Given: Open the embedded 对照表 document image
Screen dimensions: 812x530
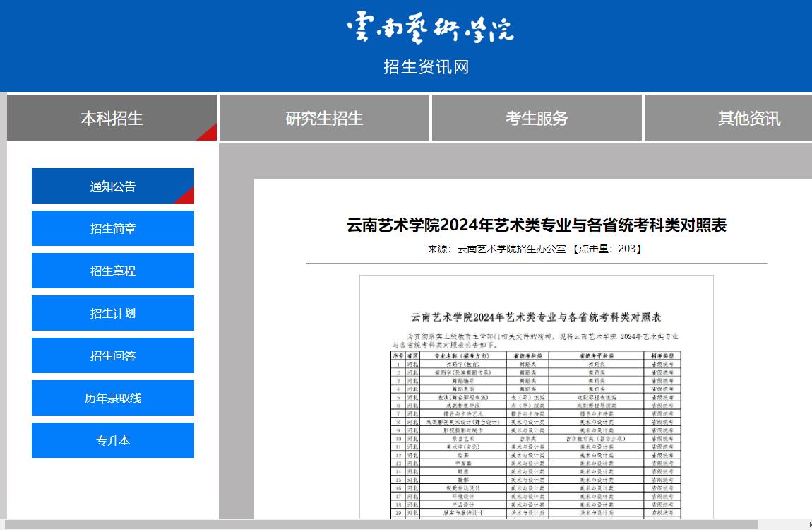Looking at the screenshot, I should [x=537, y=397].
